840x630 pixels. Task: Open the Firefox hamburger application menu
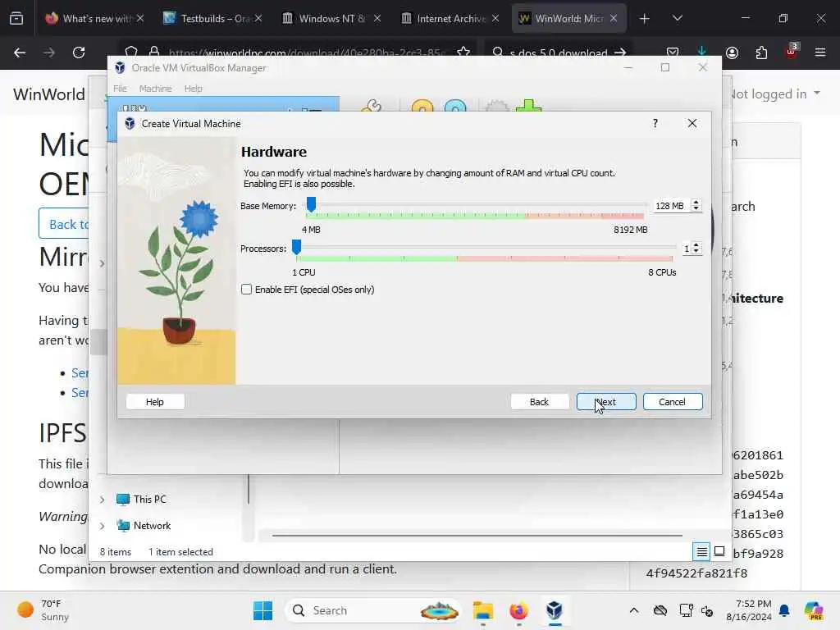click(820, 52)
